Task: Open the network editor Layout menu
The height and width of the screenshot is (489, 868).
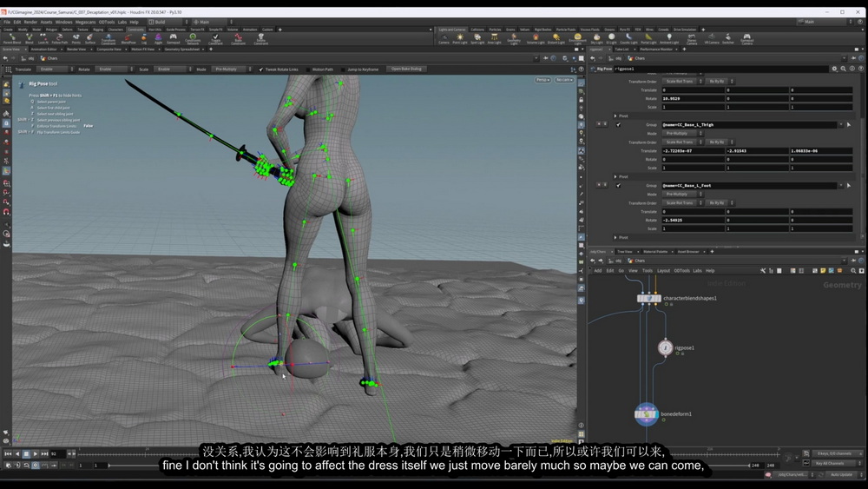Action: 663,271
